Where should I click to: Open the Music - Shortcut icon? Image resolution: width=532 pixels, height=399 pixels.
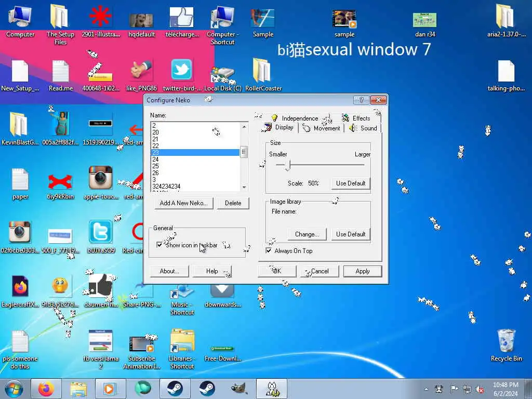tap(182, 299)
